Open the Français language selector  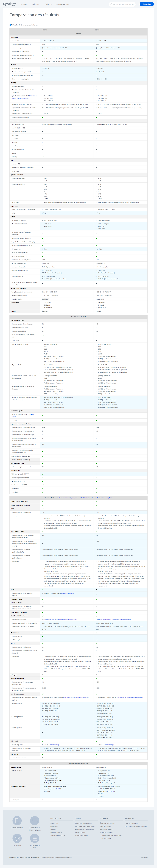[145, 858]
